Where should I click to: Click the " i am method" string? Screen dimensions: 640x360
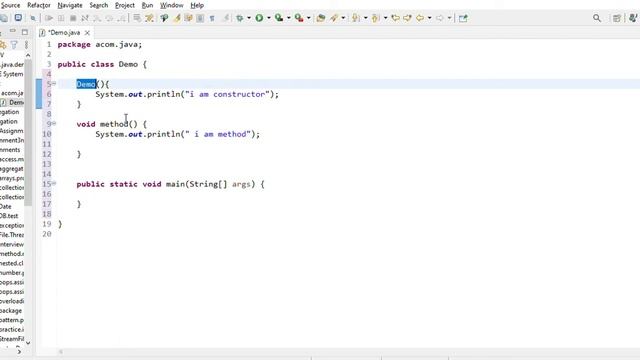coord(218,134)
